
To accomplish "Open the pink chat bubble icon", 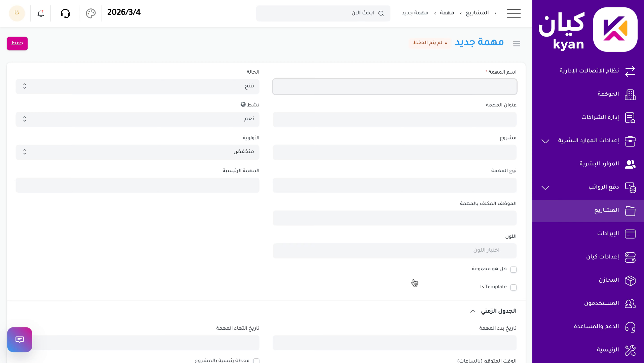I will tap(20, 339).
